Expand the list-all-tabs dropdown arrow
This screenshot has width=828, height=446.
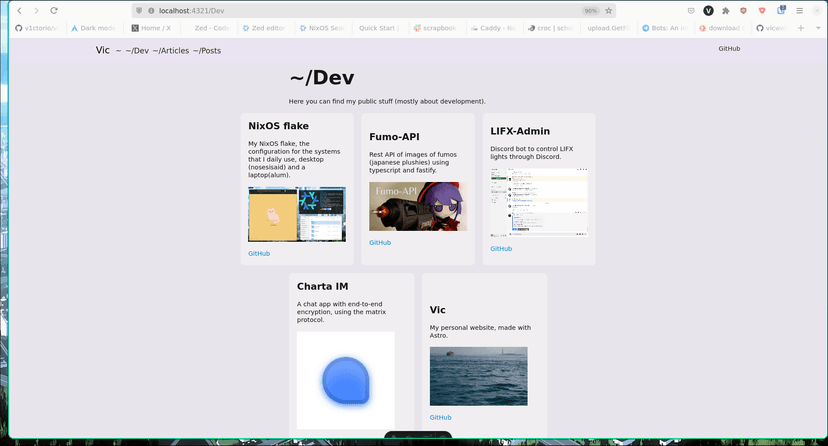click(x=817, y=28)
